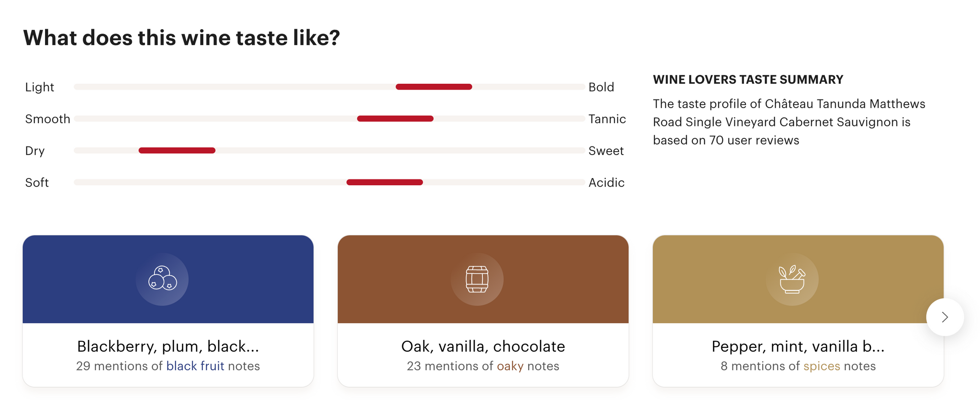Select the Blackberry, plum, black... card title
980x413 pixels.
click(168, 346)
